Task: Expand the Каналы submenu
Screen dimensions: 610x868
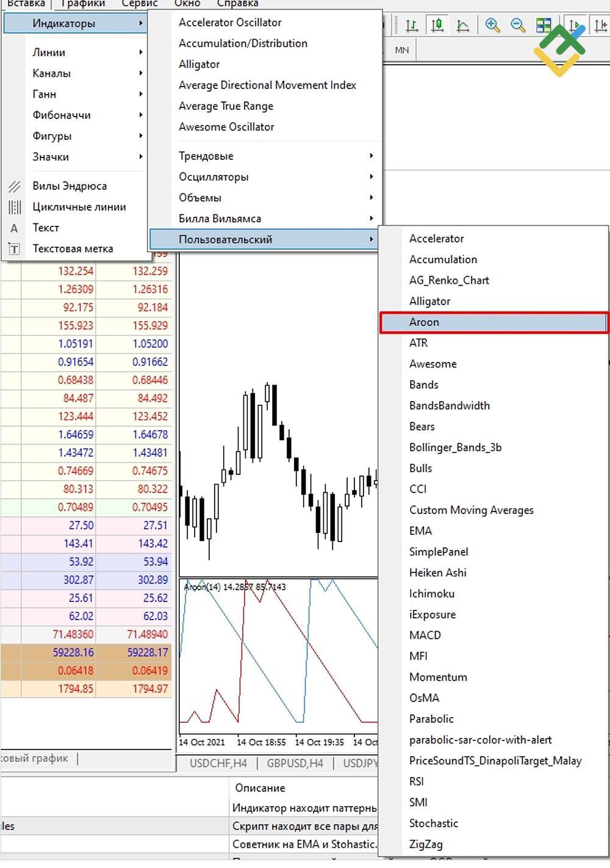Action: pos(74,73)
